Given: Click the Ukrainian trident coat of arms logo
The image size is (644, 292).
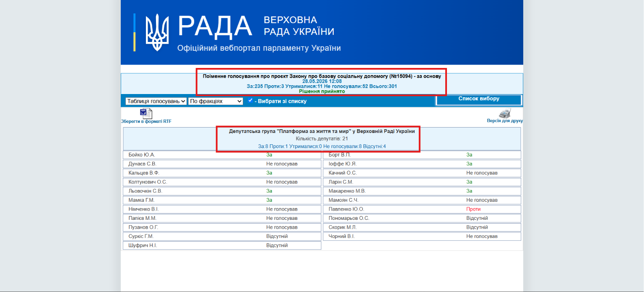Looking at the screenshot, I should pyautogui.click(x=157, y=32).
